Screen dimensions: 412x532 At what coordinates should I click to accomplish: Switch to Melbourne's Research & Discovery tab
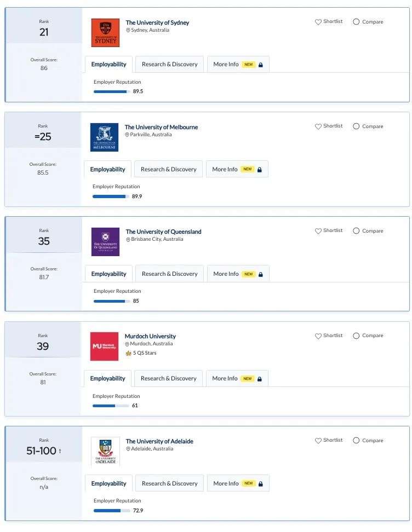[168, 169]
